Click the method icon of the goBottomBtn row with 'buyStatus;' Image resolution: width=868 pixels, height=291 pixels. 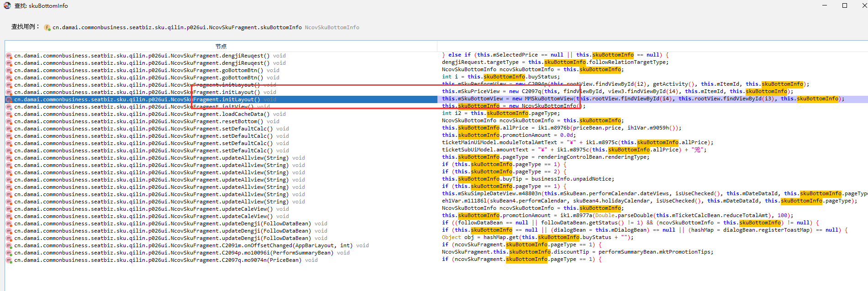pyautogui.click(x=9, y=78)
